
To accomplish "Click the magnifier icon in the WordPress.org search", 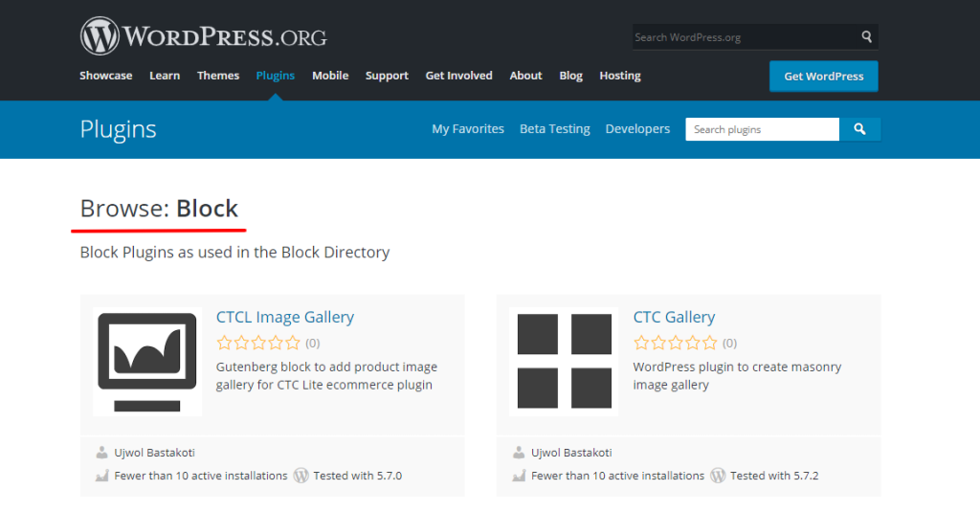I will pos(866,37).
